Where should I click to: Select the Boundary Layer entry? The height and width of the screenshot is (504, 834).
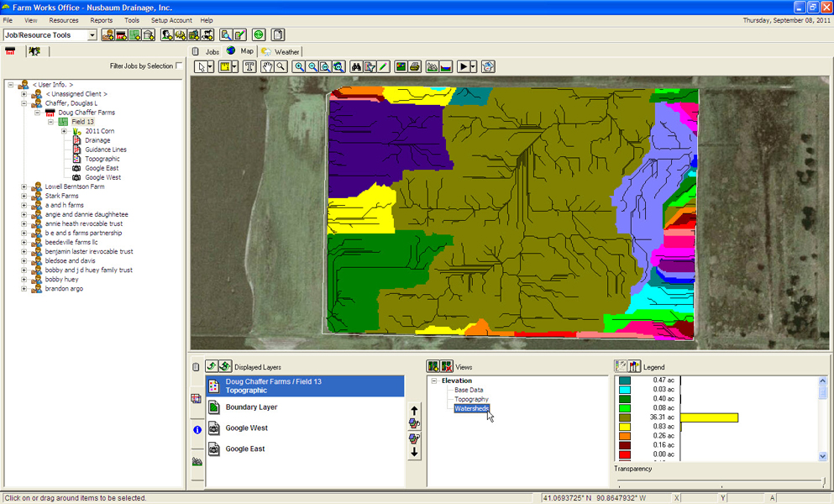251,407
